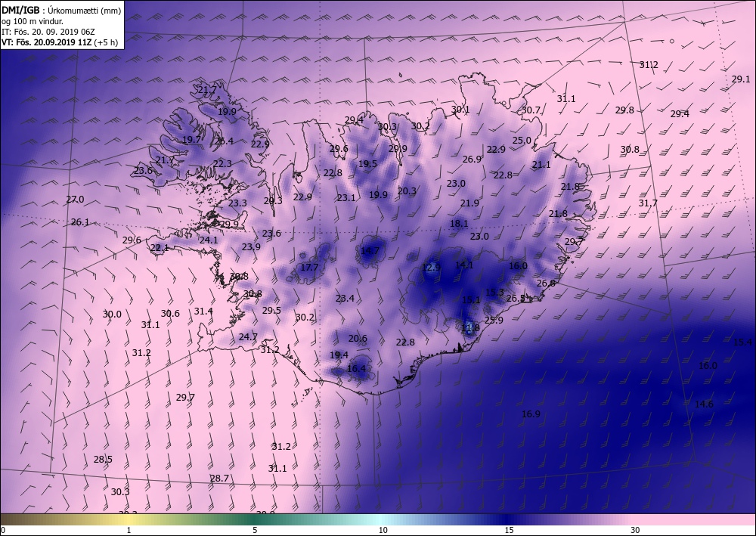Click the 16.4 value near the south coast
This screenshot has width=756, height=536.
point(356,369)
